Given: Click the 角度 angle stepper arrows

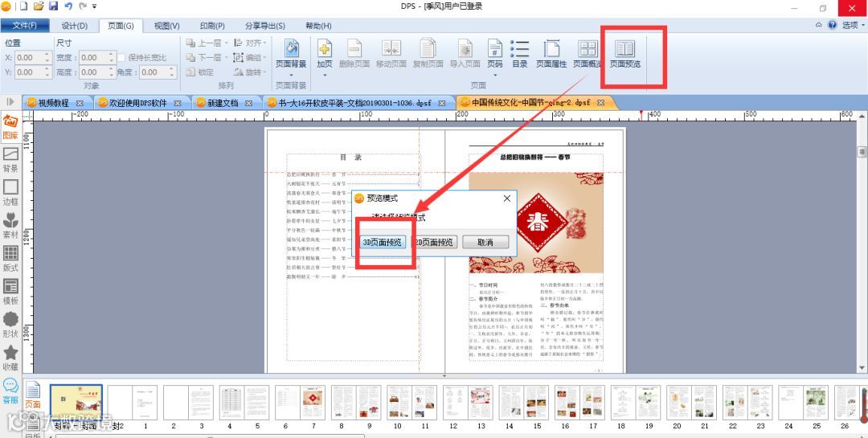Looking at the screenshot, I should tap(172, 72).
